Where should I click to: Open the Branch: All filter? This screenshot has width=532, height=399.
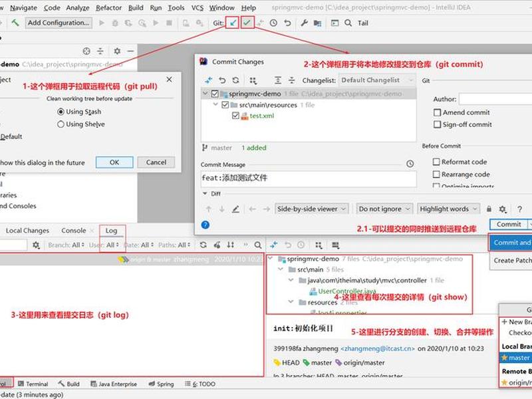[x=66, y=245]
